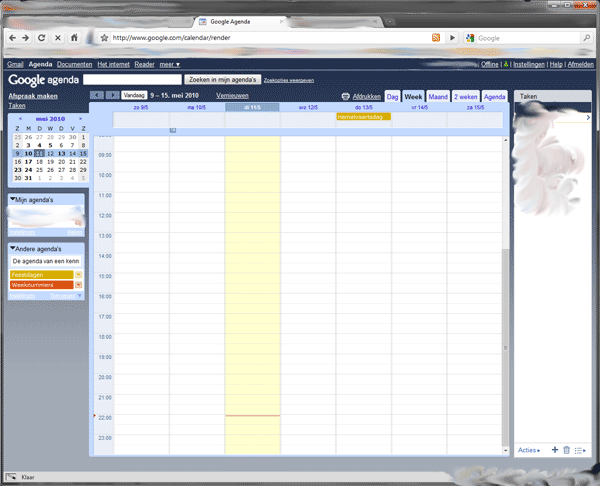600x486 pixels.
Task: Switch to Agenda view tab
Action: 494,97
